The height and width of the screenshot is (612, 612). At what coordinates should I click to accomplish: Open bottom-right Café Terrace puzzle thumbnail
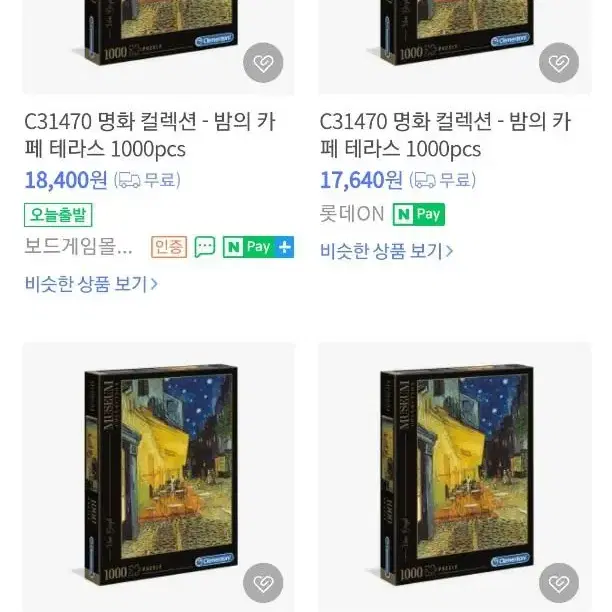click(x=455, y=477)
